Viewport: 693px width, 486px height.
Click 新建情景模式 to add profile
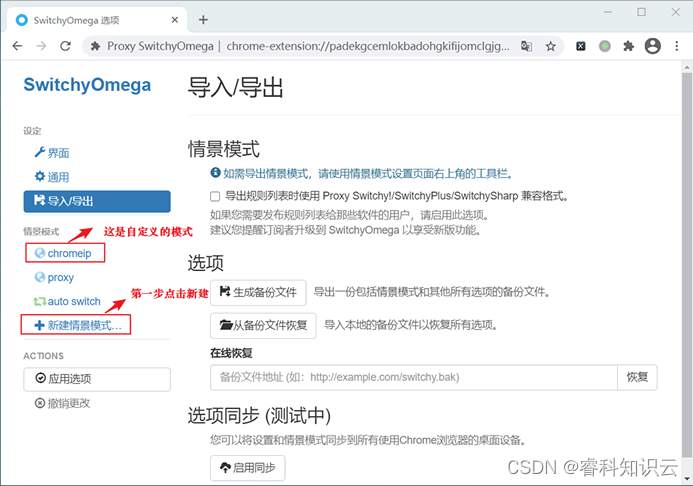(x=78, y=326)
